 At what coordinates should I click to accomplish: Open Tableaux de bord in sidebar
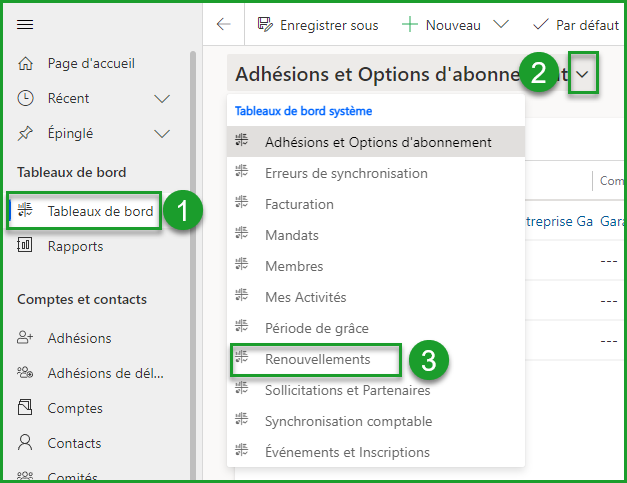click(x=100, y=211)
